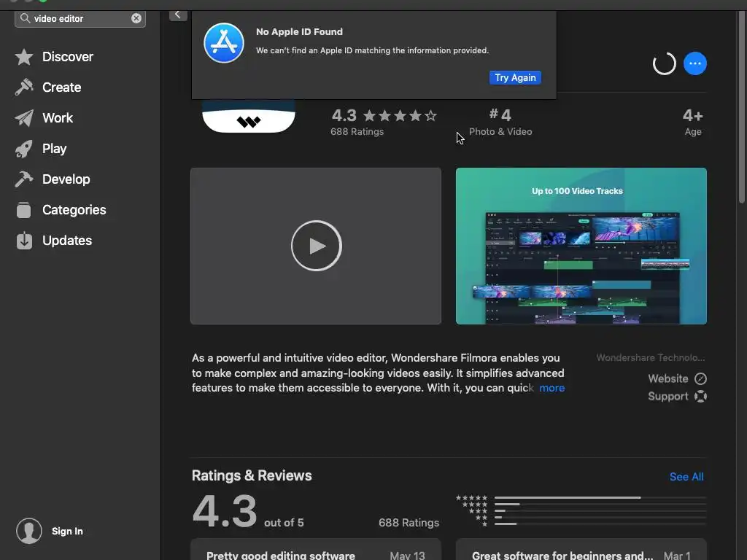Go back with the chevron button

tap(178, 15)
